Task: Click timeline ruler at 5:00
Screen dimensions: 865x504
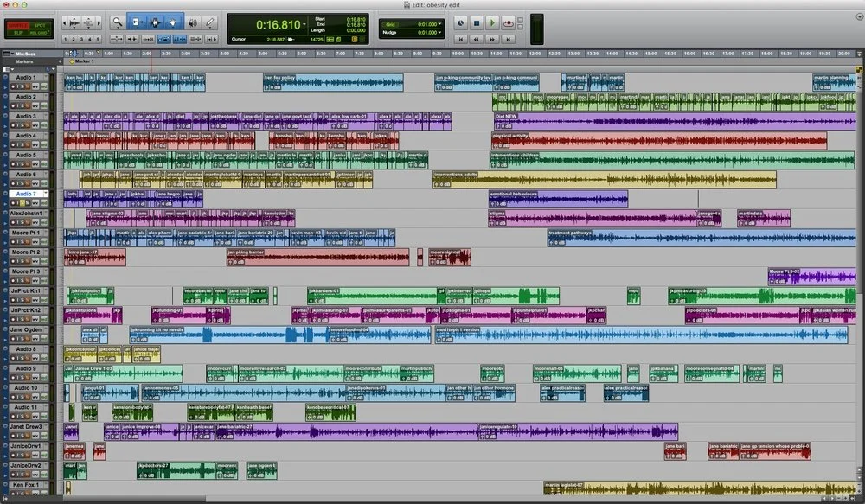Action: pos(263,54)
